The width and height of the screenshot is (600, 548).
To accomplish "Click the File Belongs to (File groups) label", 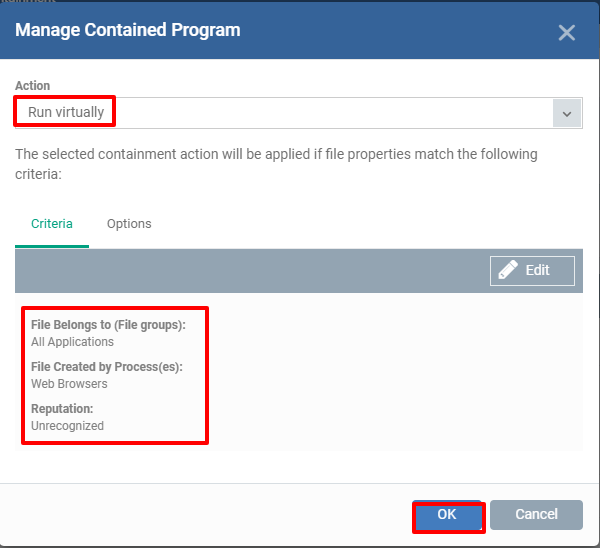I will pos(108,325).
